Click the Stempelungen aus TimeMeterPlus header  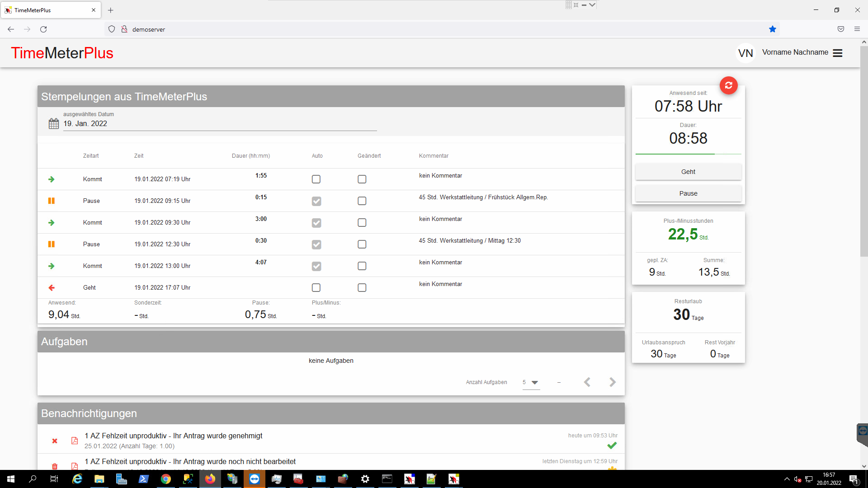click(x=331, y=96)
